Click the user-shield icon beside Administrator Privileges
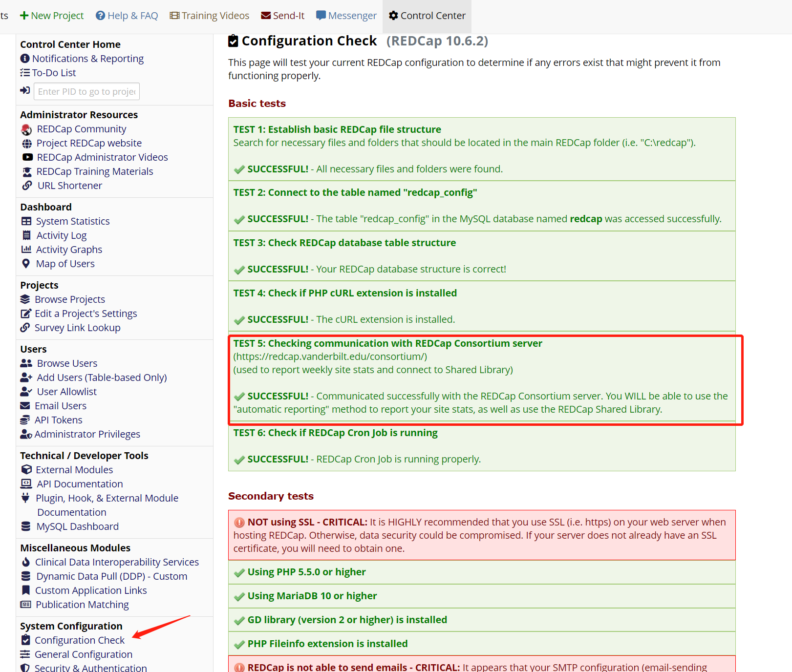The width and height of the screenshot is (792, 672). tap(26, 434)
